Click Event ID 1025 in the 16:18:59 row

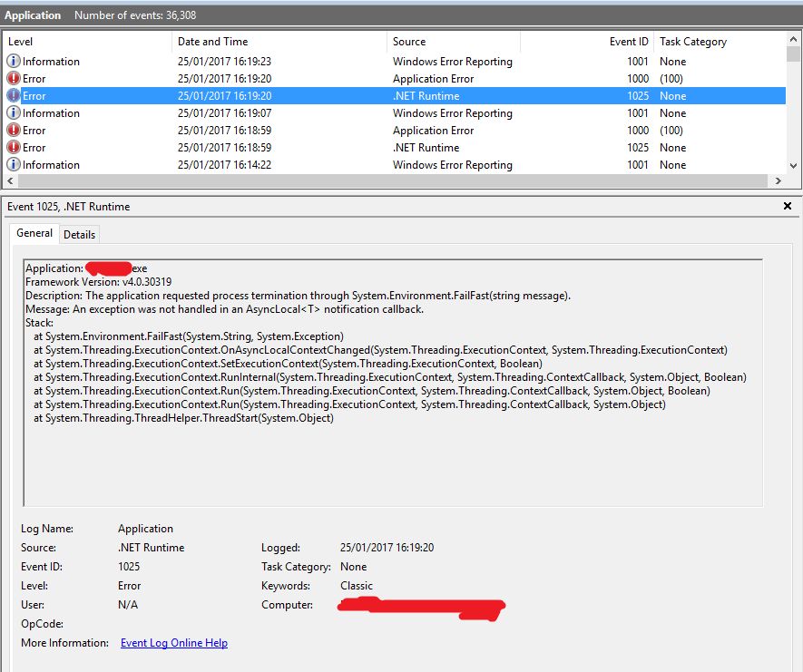[638, 148]
